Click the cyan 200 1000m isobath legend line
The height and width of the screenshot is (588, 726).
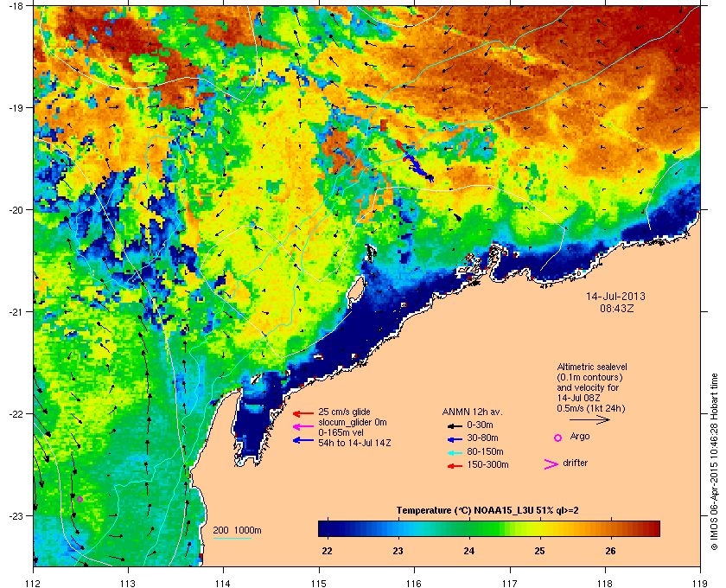click(x=232, y=538)
